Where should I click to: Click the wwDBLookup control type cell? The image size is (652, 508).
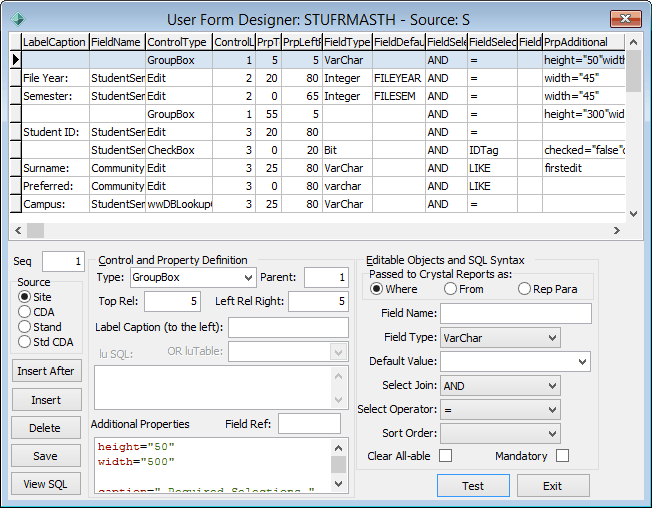coord(179,204)
